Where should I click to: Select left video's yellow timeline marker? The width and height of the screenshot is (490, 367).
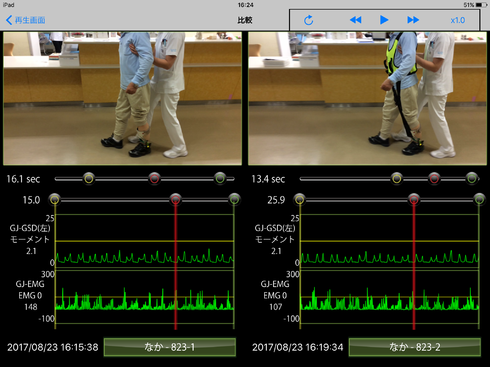(89, 178)
